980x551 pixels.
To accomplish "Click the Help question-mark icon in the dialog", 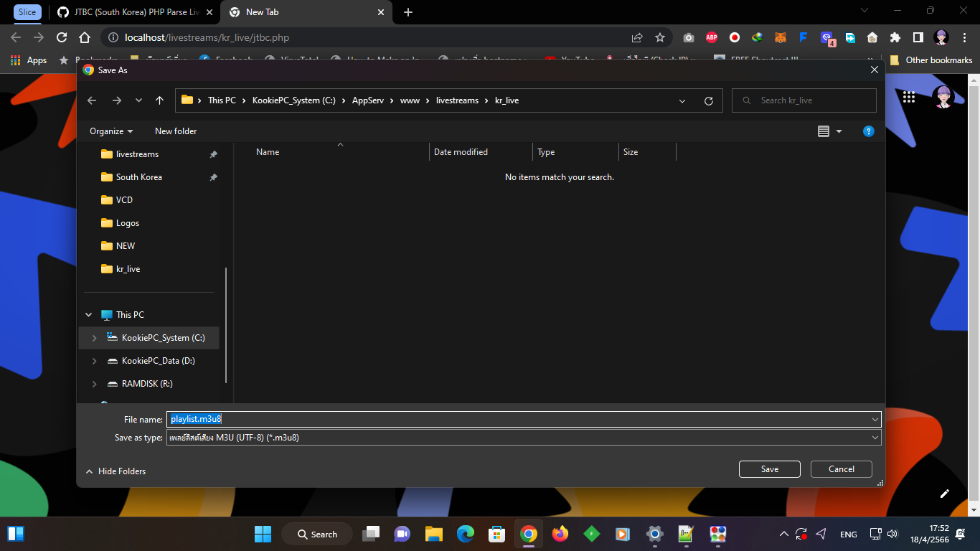I will [869, 131].
